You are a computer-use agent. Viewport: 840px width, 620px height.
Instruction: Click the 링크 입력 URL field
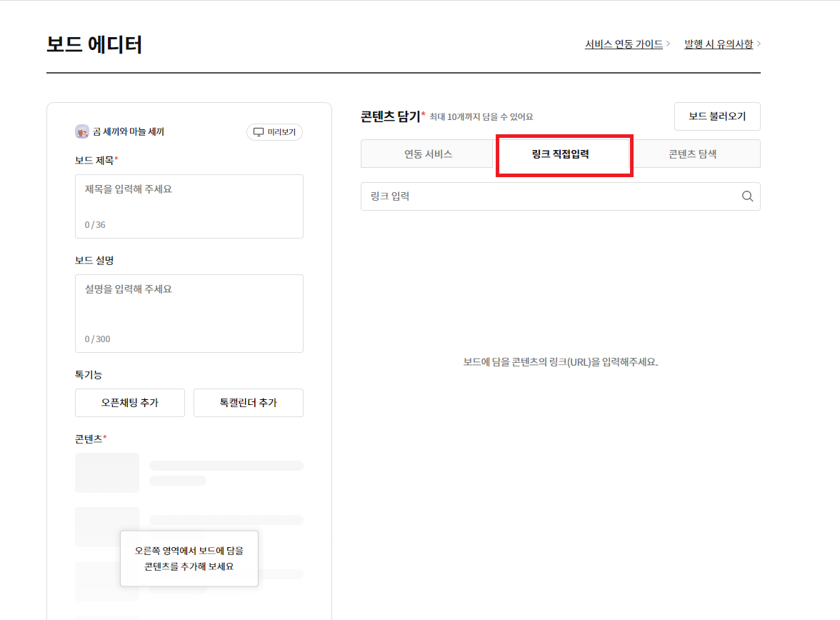click(560, 196)
